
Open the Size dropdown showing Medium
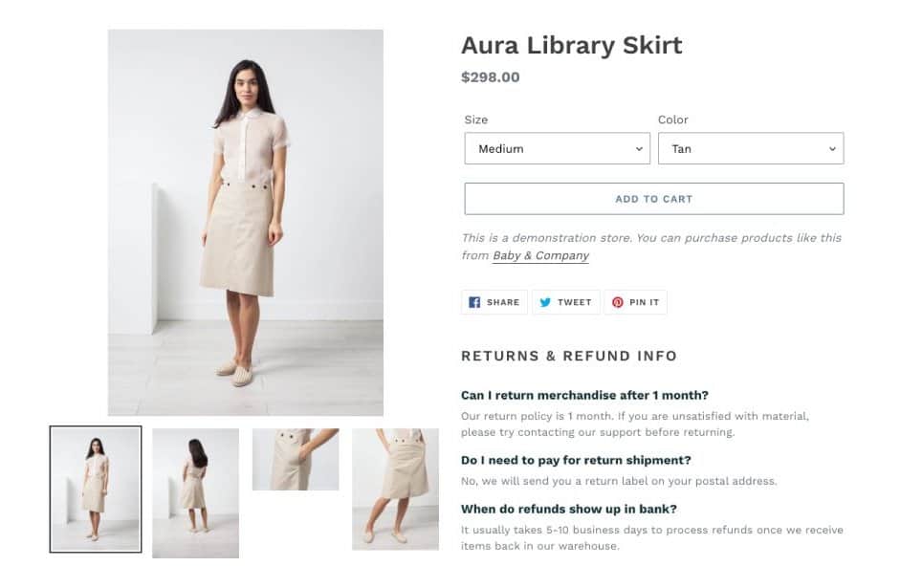pos(557,148)
